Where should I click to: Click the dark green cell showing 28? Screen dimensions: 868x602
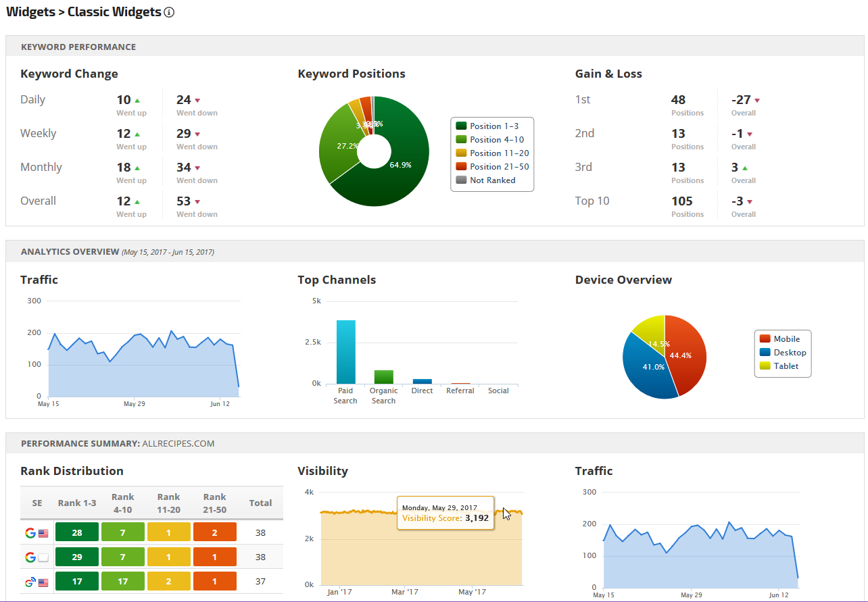[x=77, y=533]
